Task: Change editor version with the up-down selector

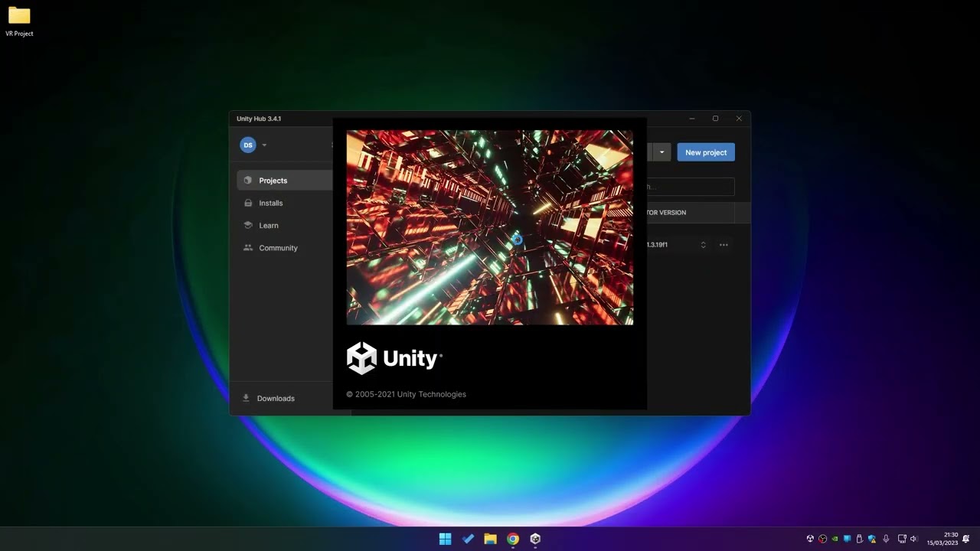Action: point(703,245)
